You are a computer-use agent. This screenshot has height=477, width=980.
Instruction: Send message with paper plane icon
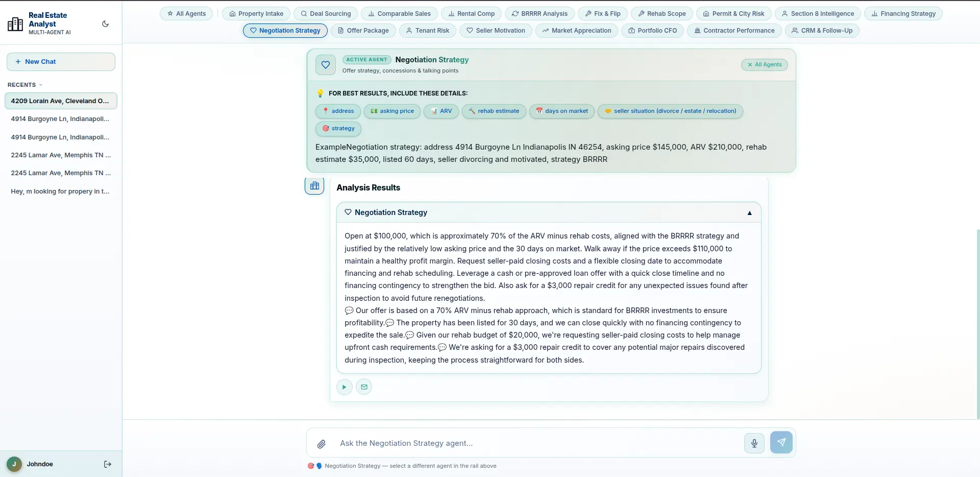[x=781, y=442]
